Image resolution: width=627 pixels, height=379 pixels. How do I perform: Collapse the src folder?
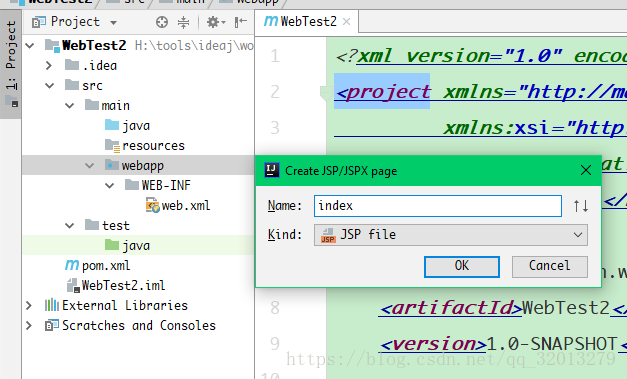pos(50,86)
